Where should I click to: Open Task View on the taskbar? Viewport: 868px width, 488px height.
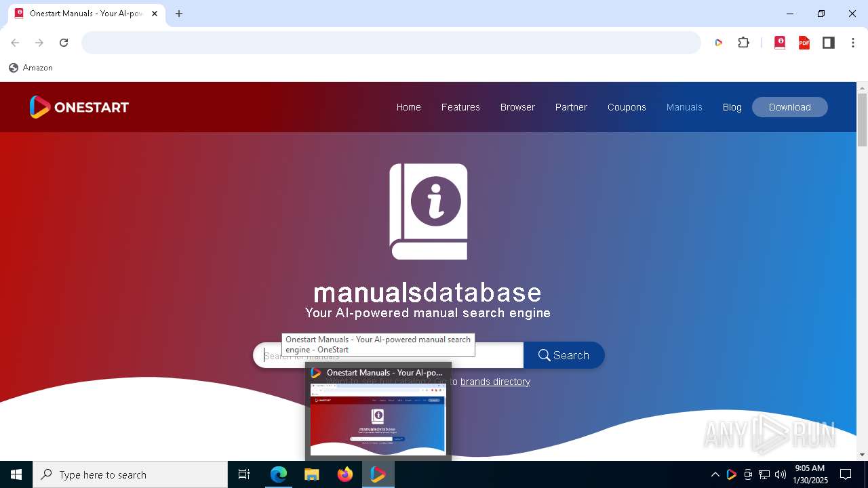coord(244,474)
